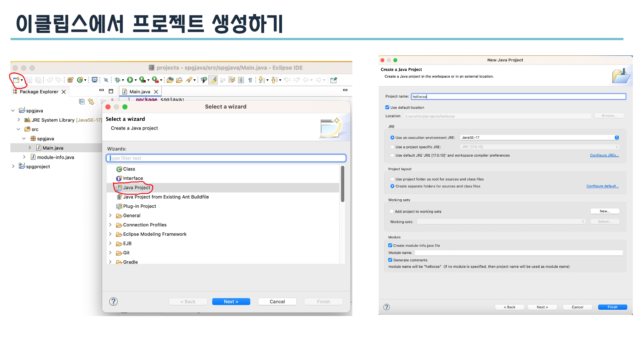Click the green Run button icon
The height and width of the screenshot is (342, 644).
(130, 80)
